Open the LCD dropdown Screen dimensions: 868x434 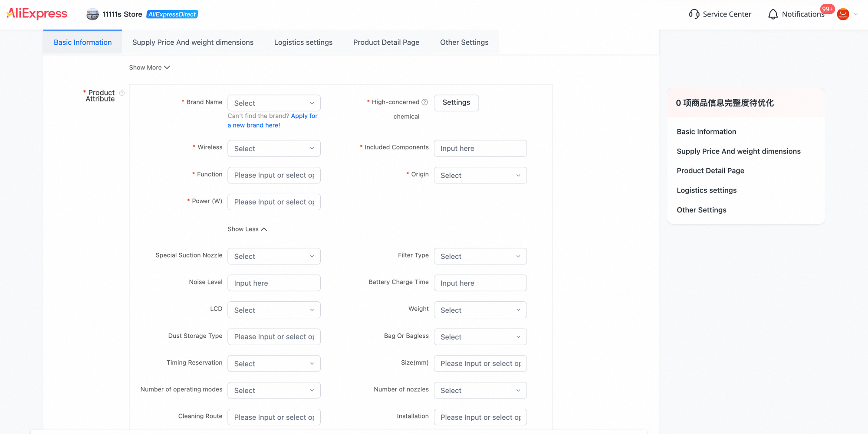point(274,310)
